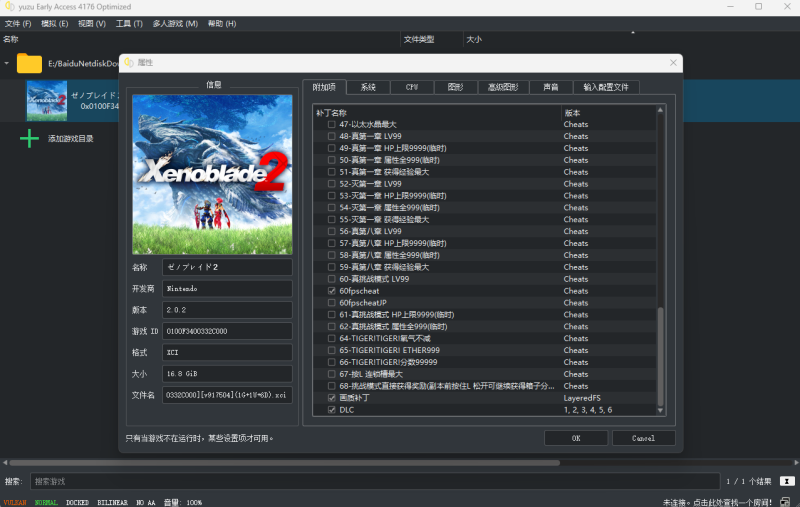Uncheck the DLC checkbox

pyautogui.click(x=332, y=410)
